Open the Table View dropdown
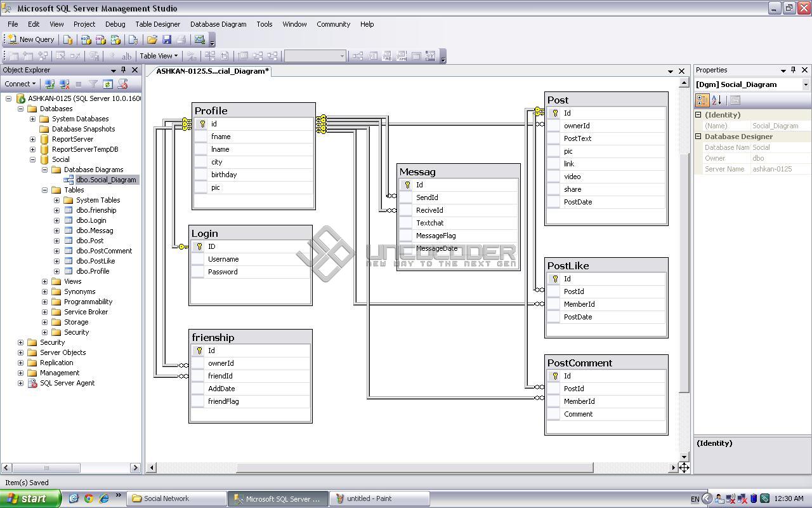The height and width of the screenshot is (508, 812). tap(159, 56)
